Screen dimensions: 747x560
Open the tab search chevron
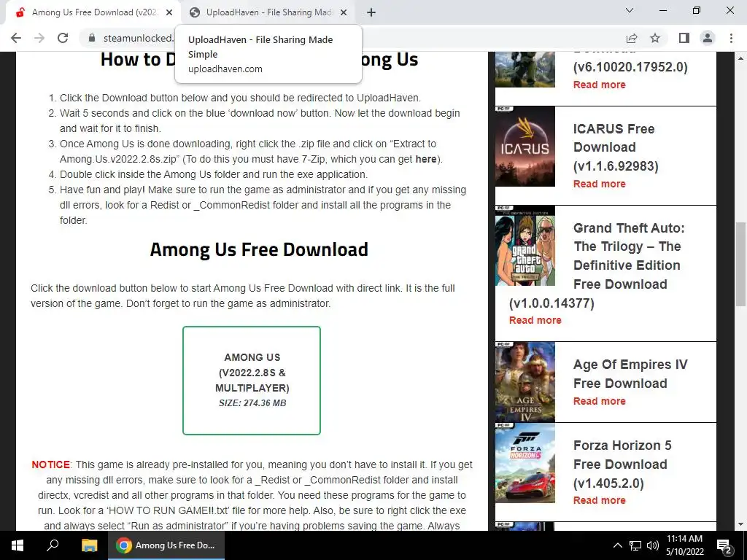click(630, 10)
